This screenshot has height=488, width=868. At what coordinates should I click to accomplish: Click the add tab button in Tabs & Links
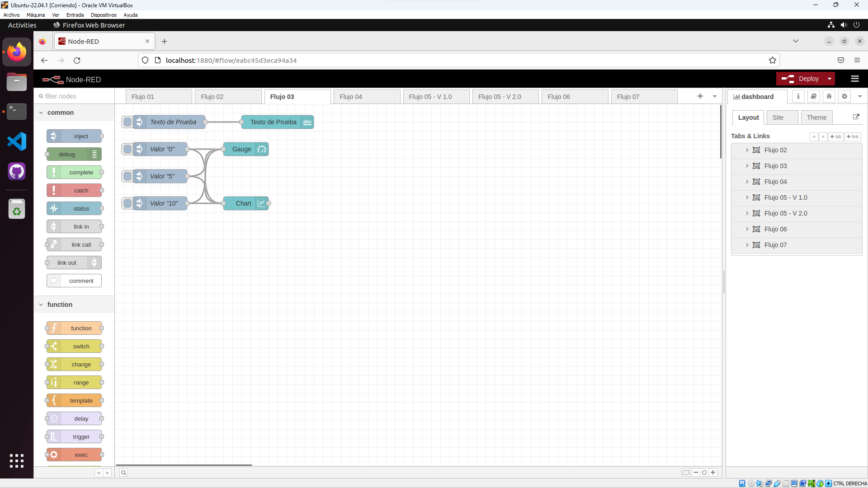click(x=835, y=136)
